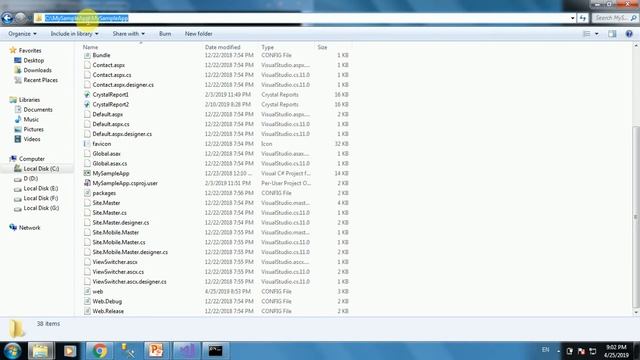Select Favorites in navigation pane
Screen dimensions: 640x360
click(x=30, y=51)
